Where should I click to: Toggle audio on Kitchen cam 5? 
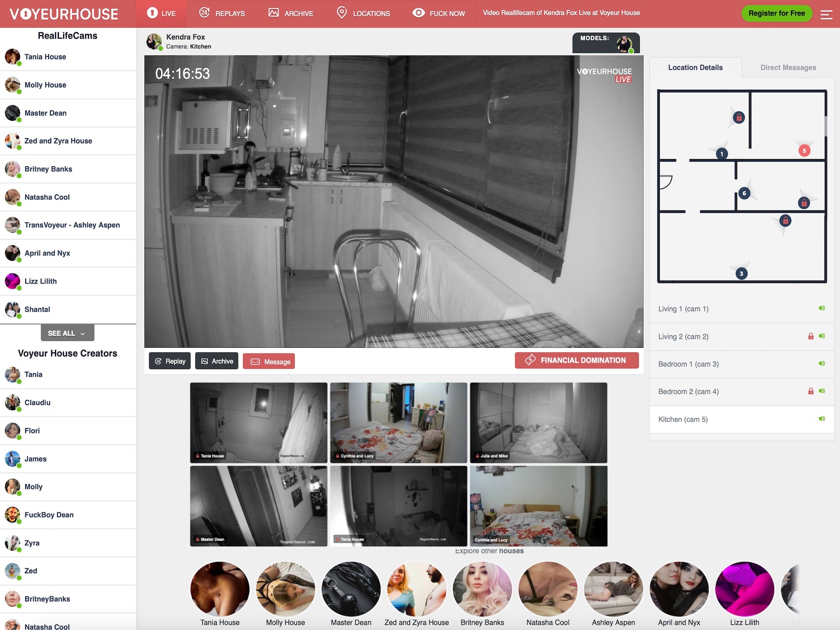pos(822,418)
